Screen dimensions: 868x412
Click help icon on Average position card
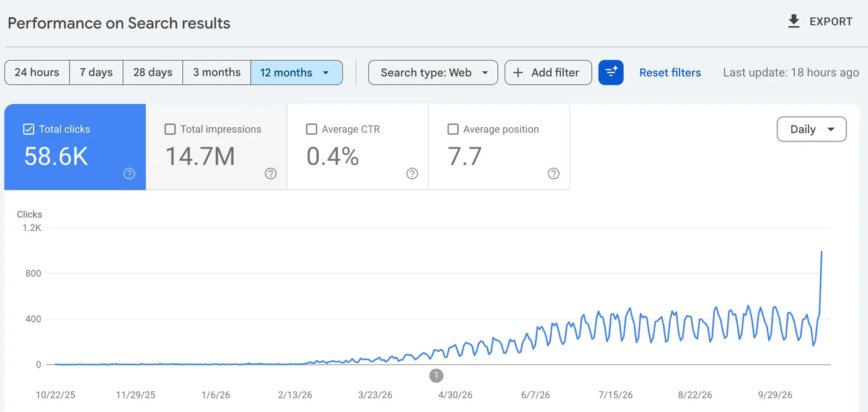554,174
